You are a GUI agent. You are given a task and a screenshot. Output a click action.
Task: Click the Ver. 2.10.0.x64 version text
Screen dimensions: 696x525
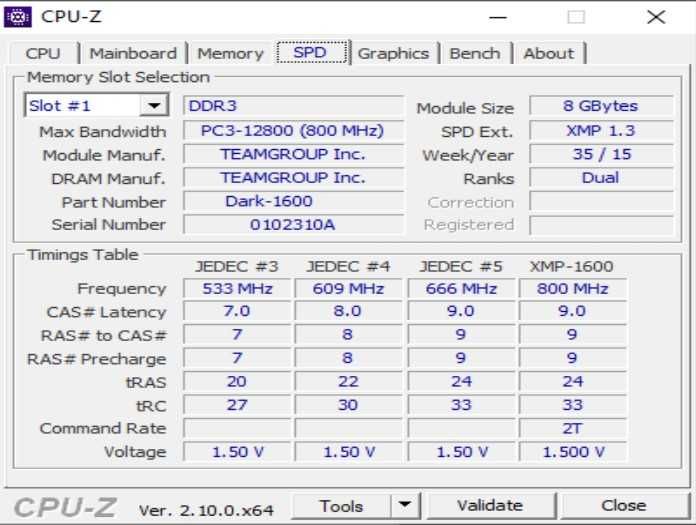click(206, 510)
